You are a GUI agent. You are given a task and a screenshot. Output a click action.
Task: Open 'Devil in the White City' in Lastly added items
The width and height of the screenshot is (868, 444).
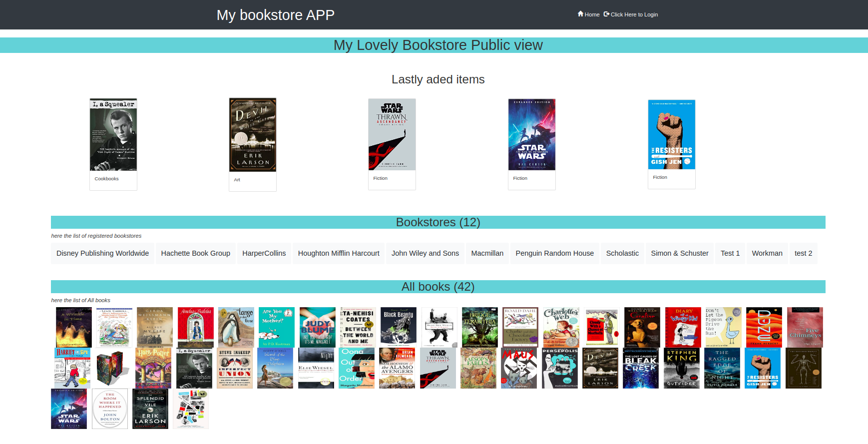coord(253,135)
